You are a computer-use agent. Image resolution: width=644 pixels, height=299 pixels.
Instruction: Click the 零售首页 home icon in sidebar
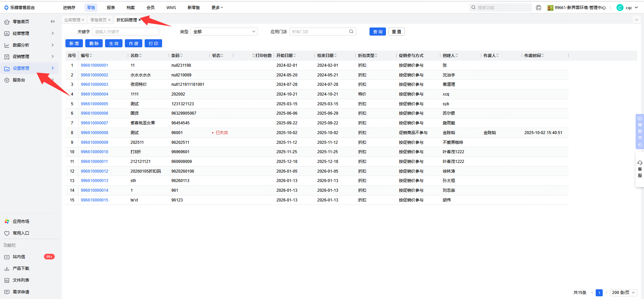pyautogui.click(x=7, y=22)
